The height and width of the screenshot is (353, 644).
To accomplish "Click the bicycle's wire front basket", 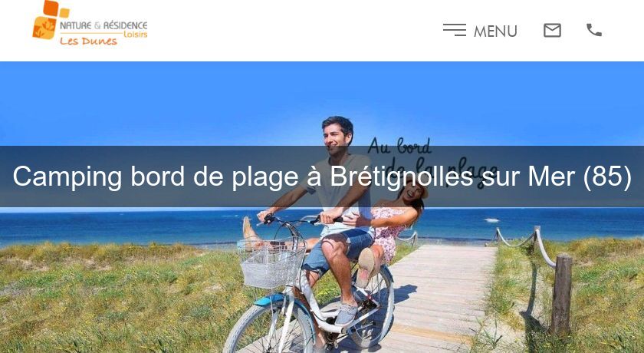I will tap(271, 263).
